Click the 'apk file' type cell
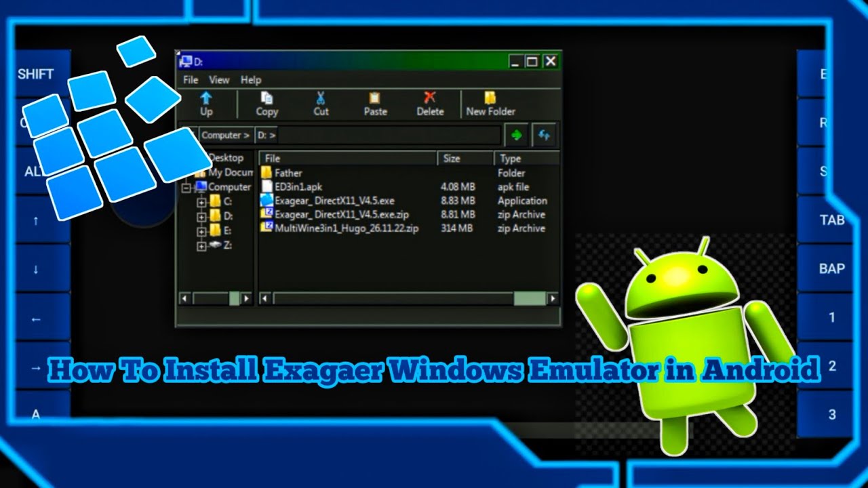Image resolution: width=868 pixels, height=488 pixels. coord(513,186)
